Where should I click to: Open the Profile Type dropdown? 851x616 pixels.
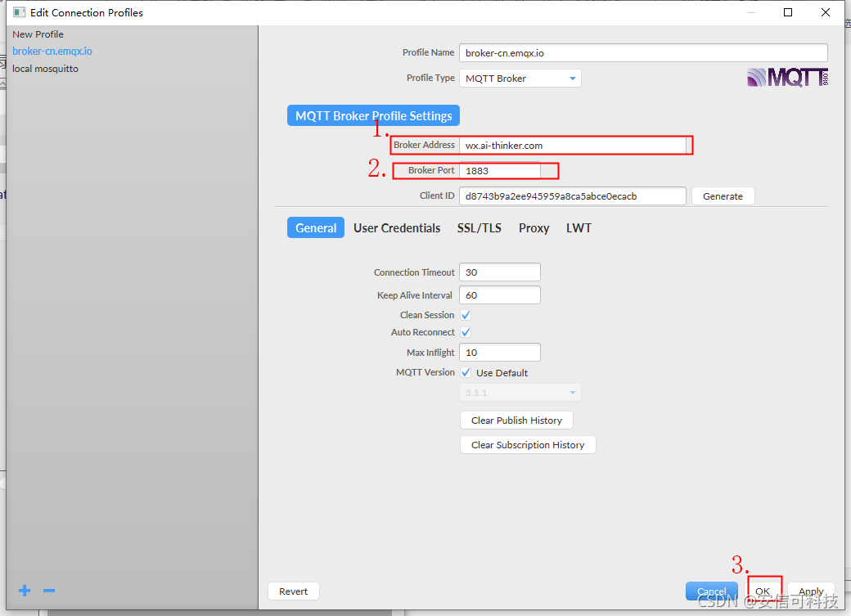coord(520,79)
